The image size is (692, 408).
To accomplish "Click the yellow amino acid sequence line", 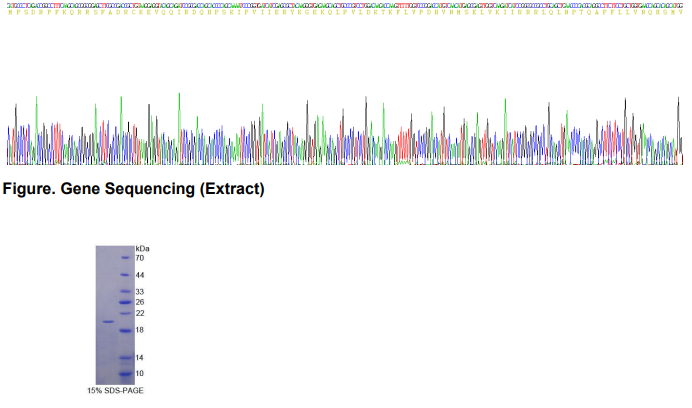I will tap(345, 12).
